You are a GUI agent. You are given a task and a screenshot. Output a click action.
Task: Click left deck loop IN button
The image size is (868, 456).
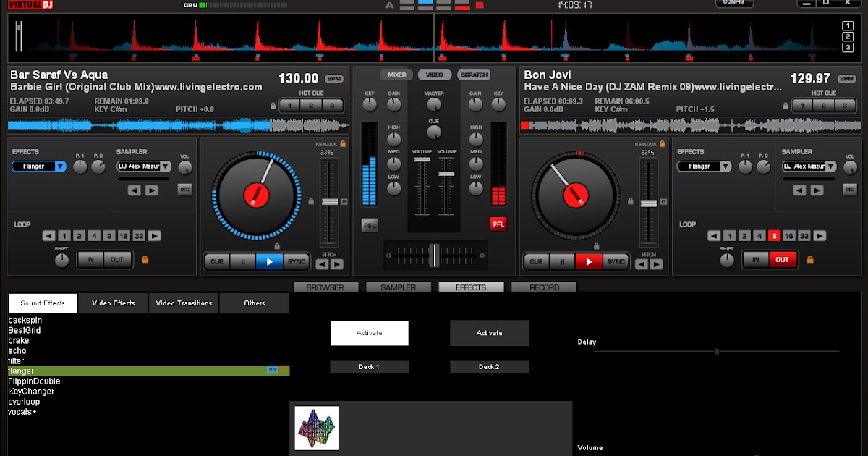[91, 259]
